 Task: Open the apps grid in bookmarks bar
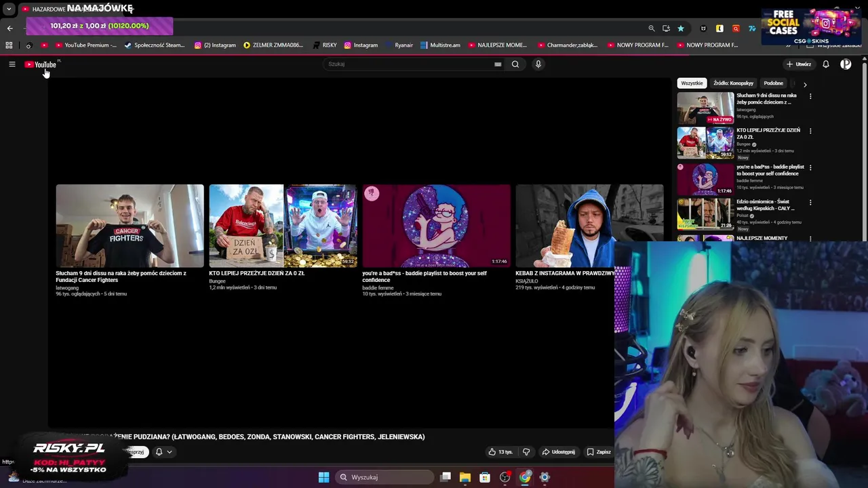9,45
